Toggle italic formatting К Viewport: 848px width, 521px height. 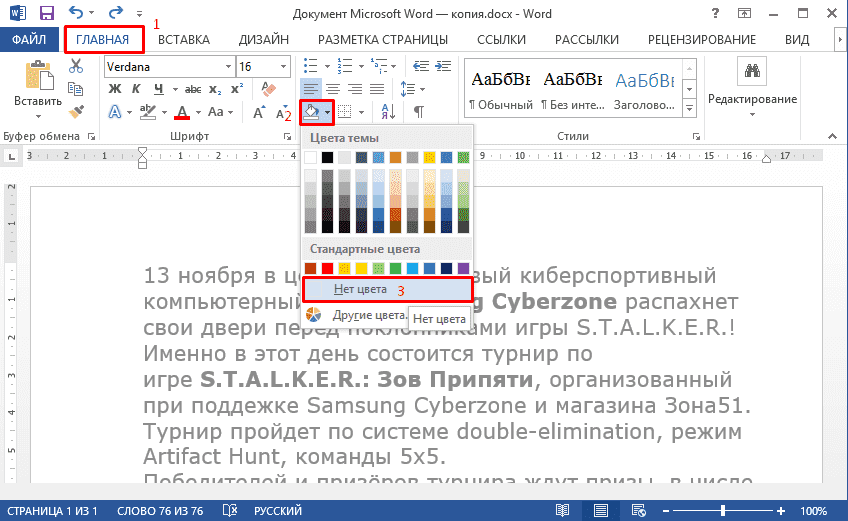[x=136, y=89]
